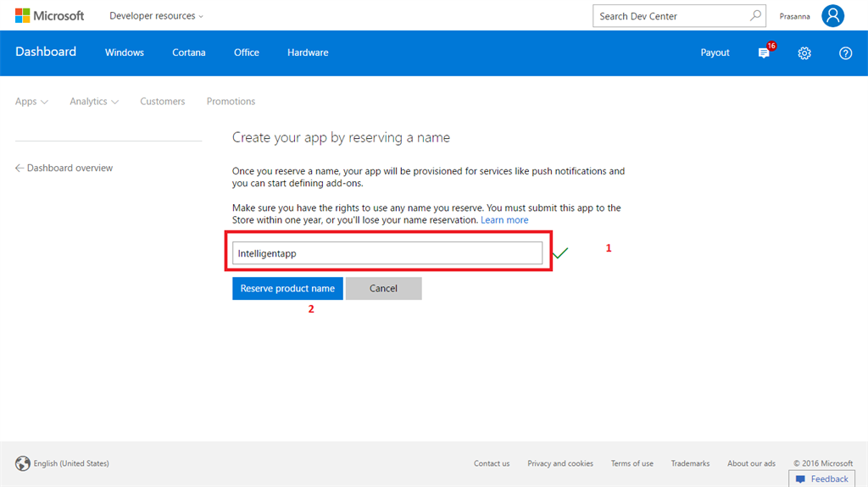The image size is (868, 487).
Task: Open the Prasanna account name
Action: [x=794, y=17]
